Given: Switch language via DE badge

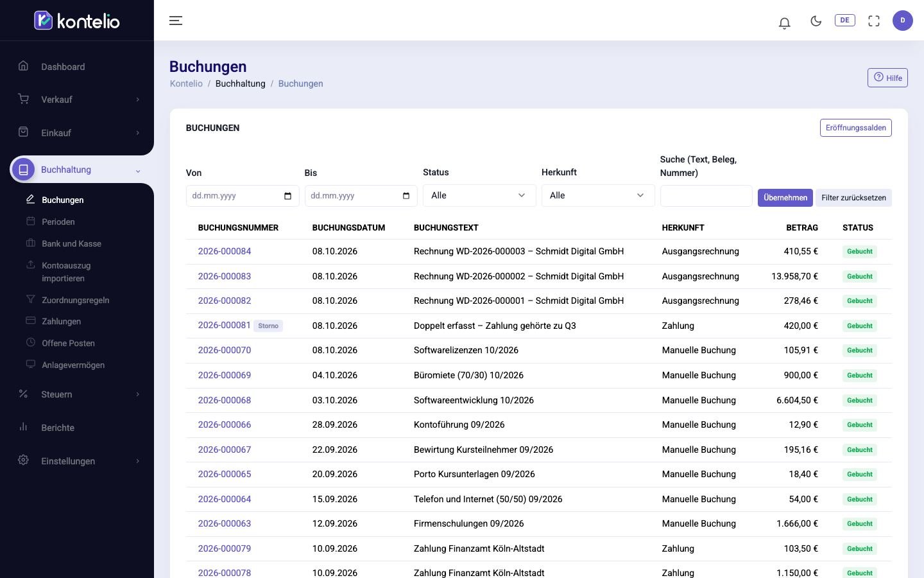Looking at the screenshot, I should (x=845, y=20).
